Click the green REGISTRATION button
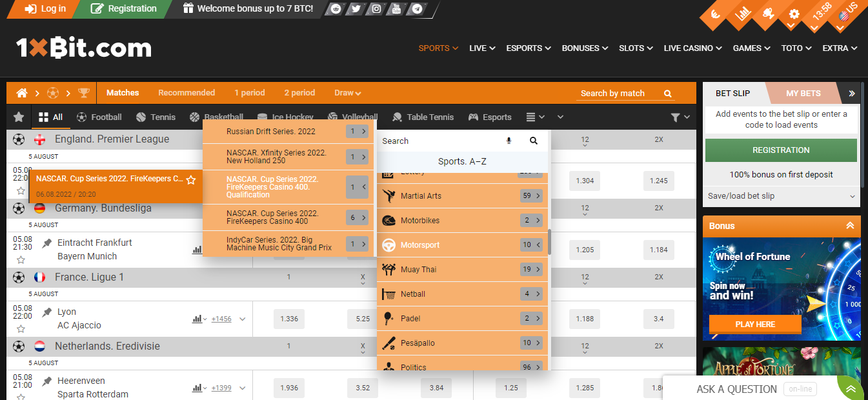This screenshot has width=868, height=400. [x=781, y=150]
